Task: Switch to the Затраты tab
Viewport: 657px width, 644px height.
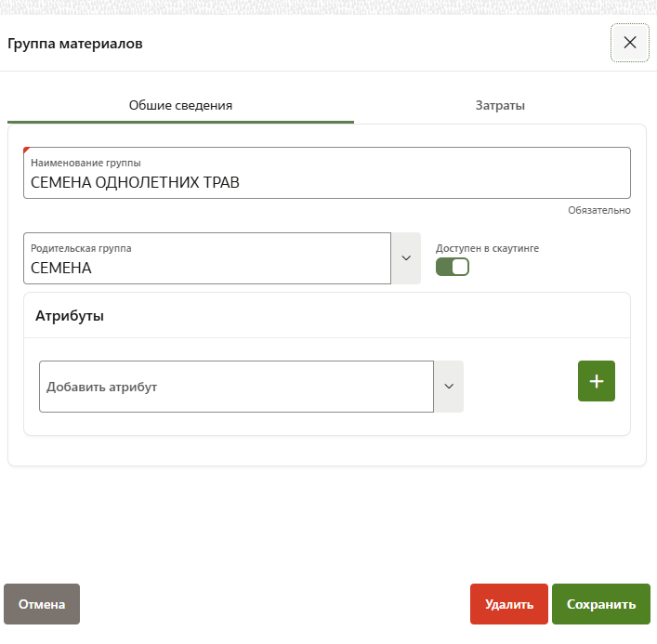Action: click(500, 105)
